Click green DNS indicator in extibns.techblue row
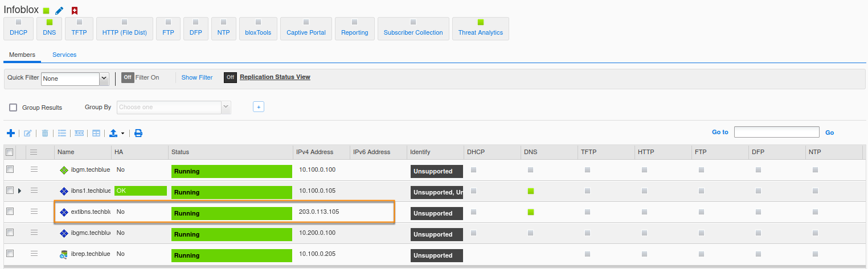Image resolution: width=868 pixels, height=269 pixels. [531, 212]
